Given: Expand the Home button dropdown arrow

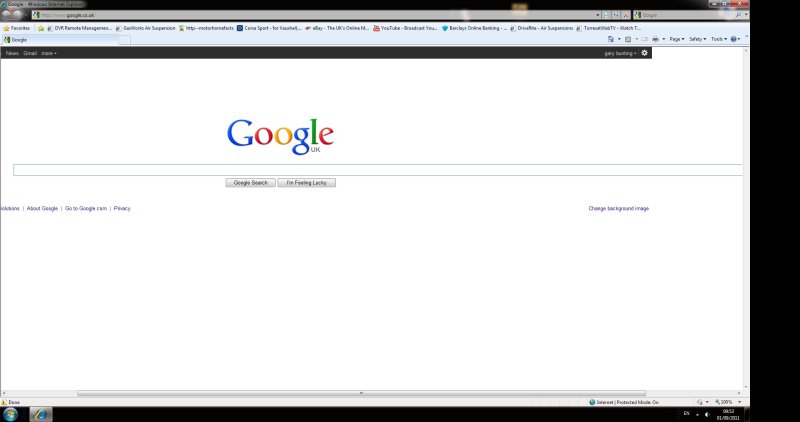Looking at the screenshot, I should click(619, 39).
